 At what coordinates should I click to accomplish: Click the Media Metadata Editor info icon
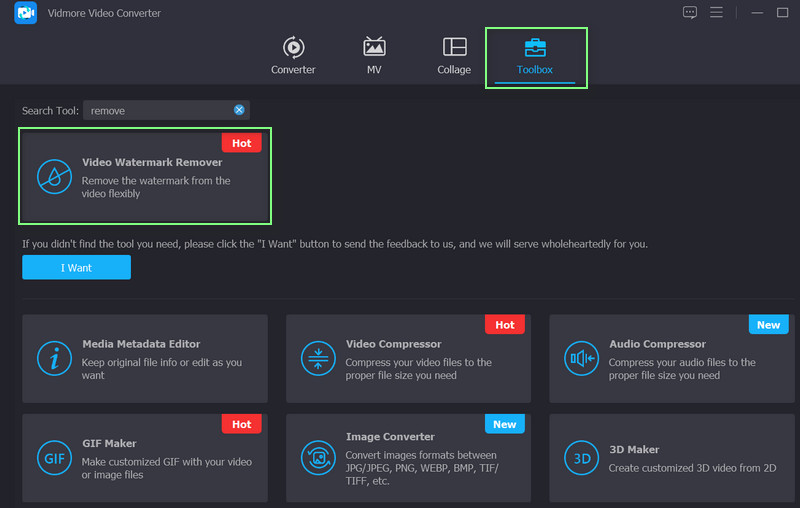[x=54, y=358]
